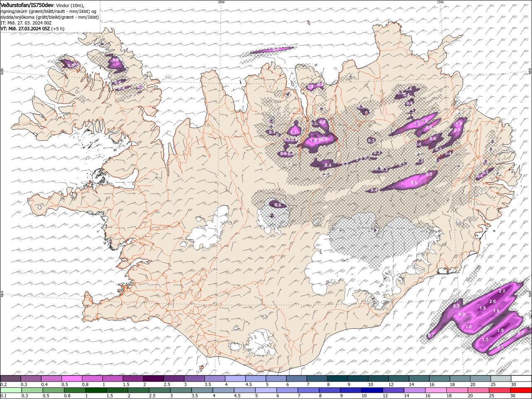The height and width of the screenshot is (399, 532).
Task: Click the 'VT: Mið. 27.03.2024 05Z (+5 h)' line
Action: pyautogui.click(x=32, y=29)
